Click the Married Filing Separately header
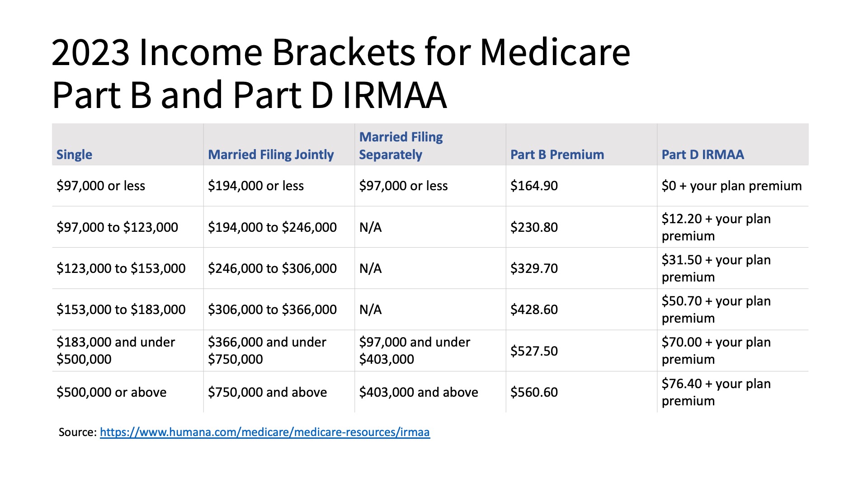Screen dimensions: 868x488 pyautogui.click(x=401, y=145)
